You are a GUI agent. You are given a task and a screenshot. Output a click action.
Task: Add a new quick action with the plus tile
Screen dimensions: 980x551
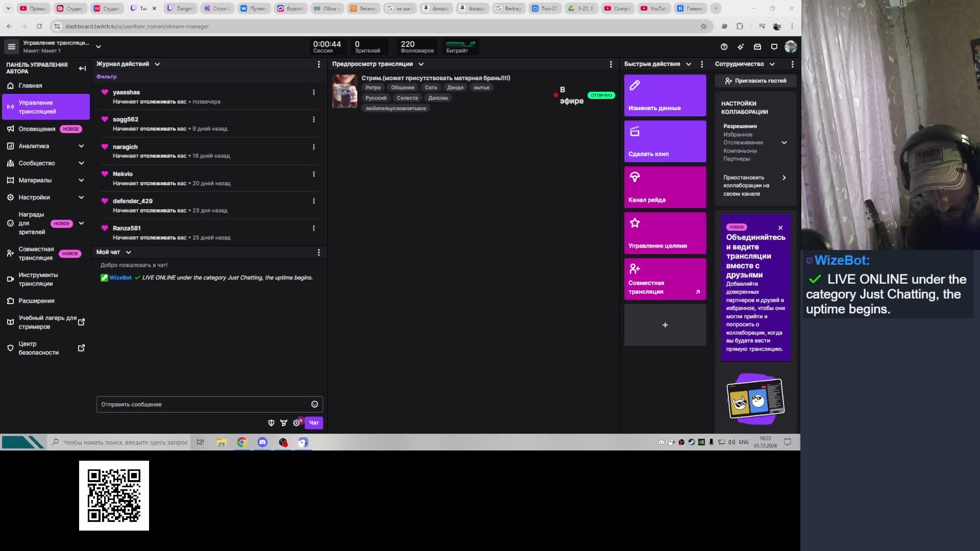click(665, 325)
